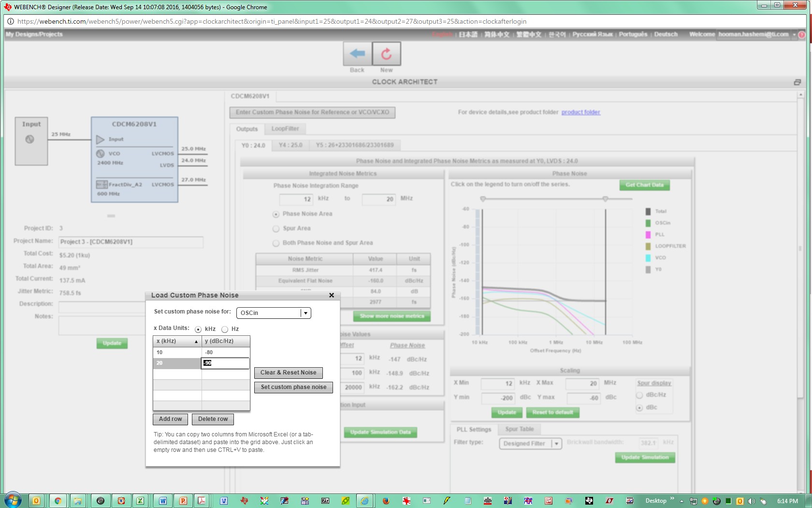This screenshot has height=508, width=812.
Task: Open My Designs/Projects menu
Action: coord(34,34)
